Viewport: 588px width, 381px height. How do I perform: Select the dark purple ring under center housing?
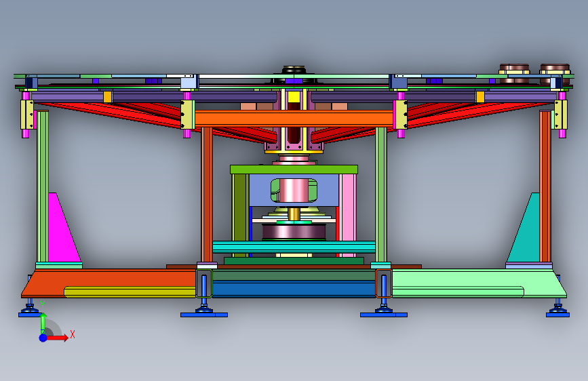[294, 233]
